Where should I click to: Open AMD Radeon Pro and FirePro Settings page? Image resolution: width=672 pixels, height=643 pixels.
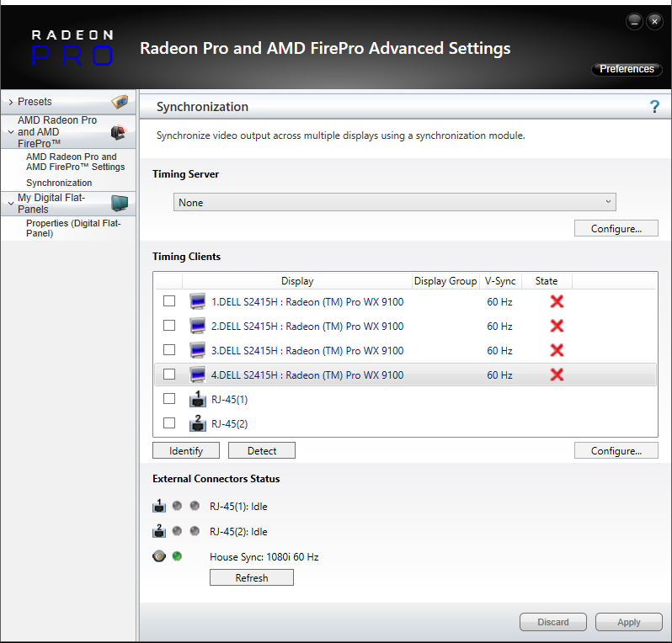coord(75,162)
